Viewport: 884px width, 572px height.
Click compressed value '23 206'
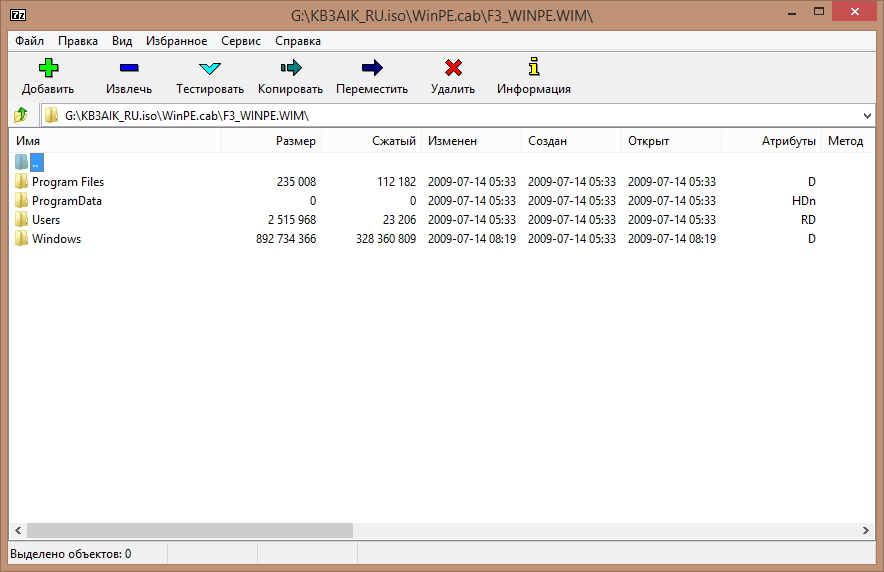[x=399, y=219]
